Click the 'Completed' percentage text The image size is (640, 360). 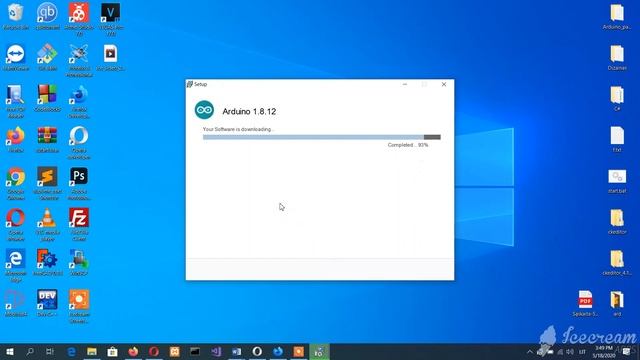[x=408, y=145]
